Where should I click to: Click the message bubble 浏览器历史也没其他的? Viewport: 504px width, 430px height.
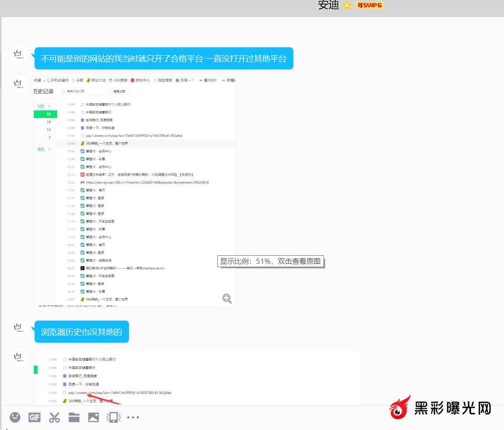coord(81,332)
